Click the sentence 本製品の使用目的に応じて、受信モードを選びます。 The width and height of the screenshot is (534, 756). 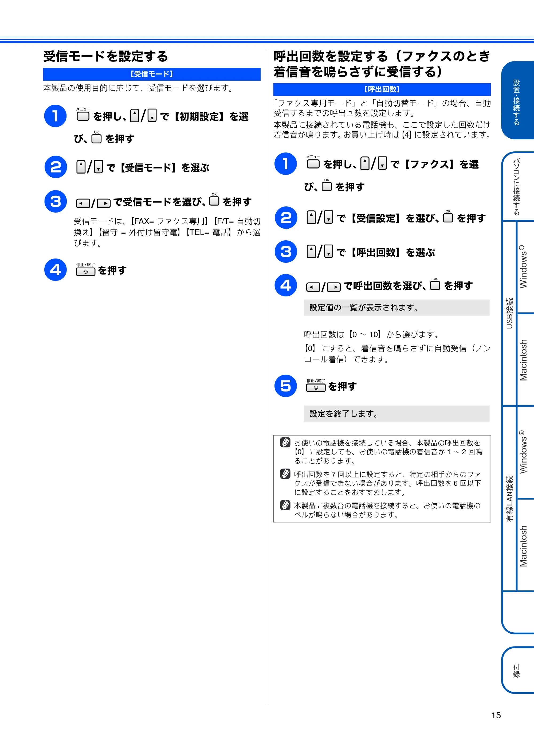tap(139, 88)
